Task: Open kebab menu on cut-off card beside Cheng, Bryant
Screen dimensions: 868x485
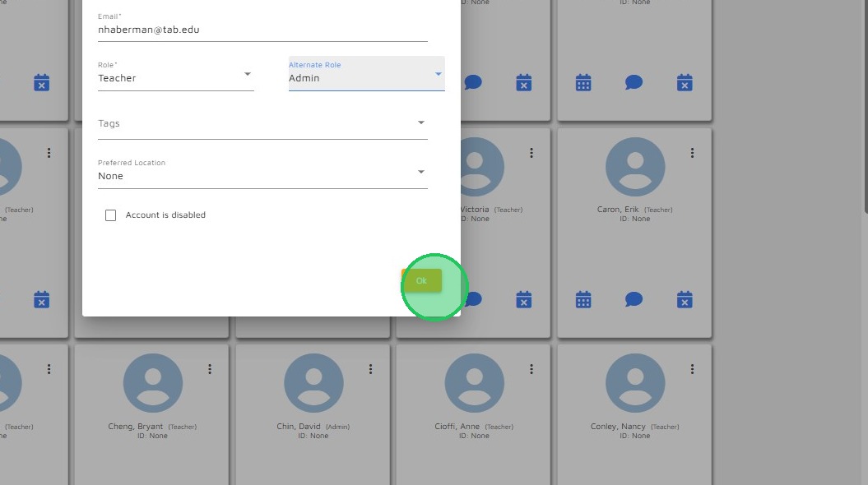Action: 49,369
